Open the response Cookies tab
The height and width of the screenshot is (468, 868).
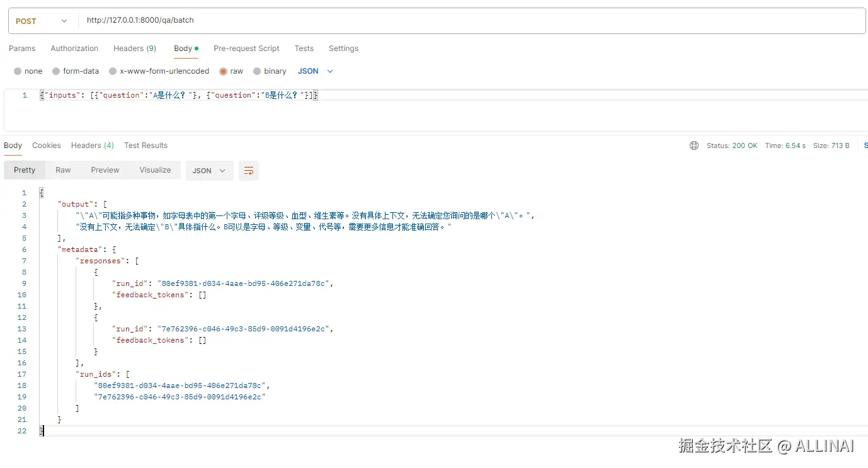click(x=47, y=146)
